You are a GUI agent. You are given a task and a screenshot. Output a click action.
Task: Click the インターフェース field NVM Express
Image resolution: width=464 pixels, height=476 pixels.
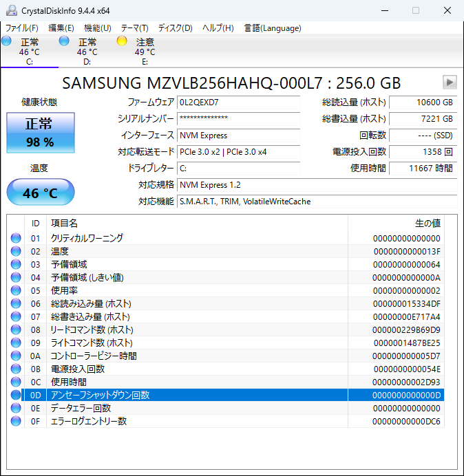click(x=238, y=136)
